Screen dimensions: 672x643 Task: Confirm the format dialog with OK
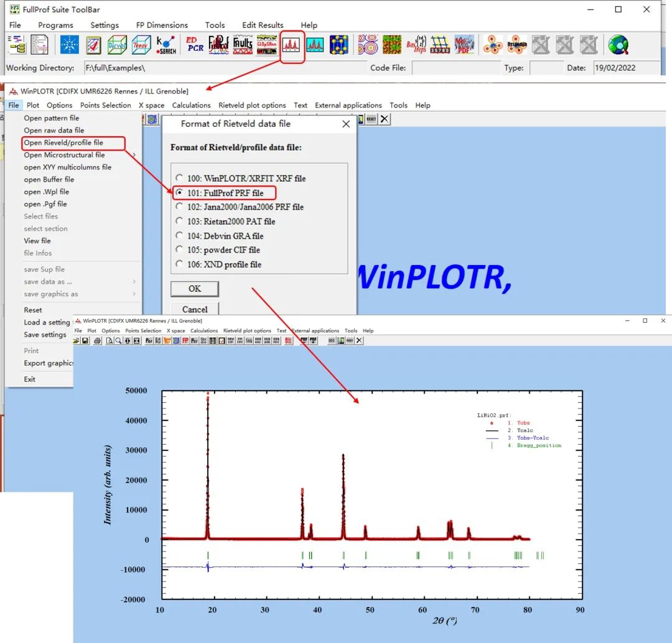tap(195, 289)
